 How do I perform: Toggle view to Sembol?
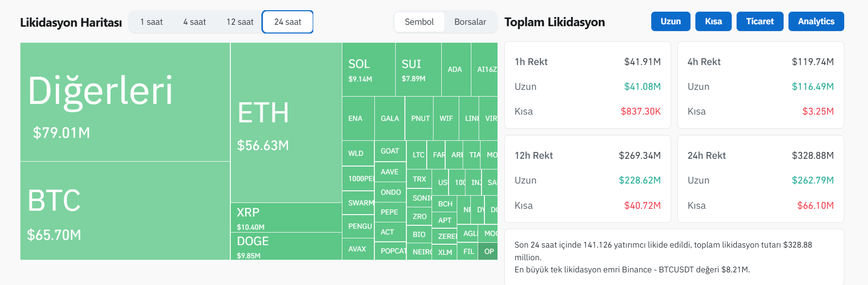click(419, 22)
